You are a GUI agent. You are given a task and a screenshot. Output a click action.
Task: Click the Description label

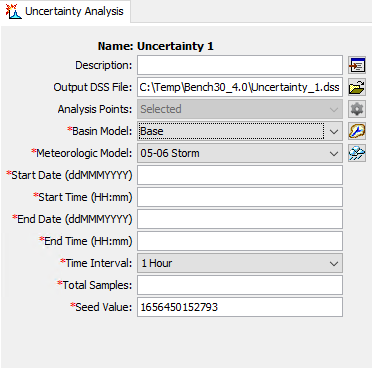tap(104, 65)
